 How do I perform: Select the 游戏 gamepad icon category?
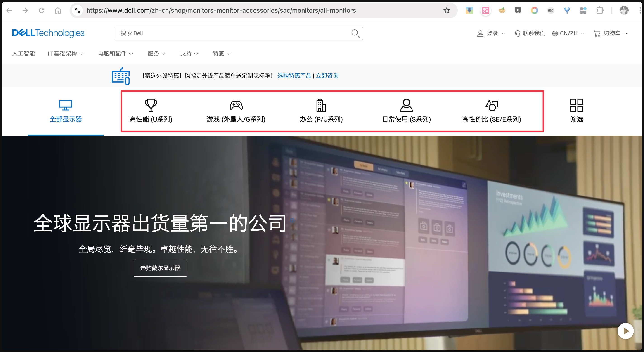point(236,105)
